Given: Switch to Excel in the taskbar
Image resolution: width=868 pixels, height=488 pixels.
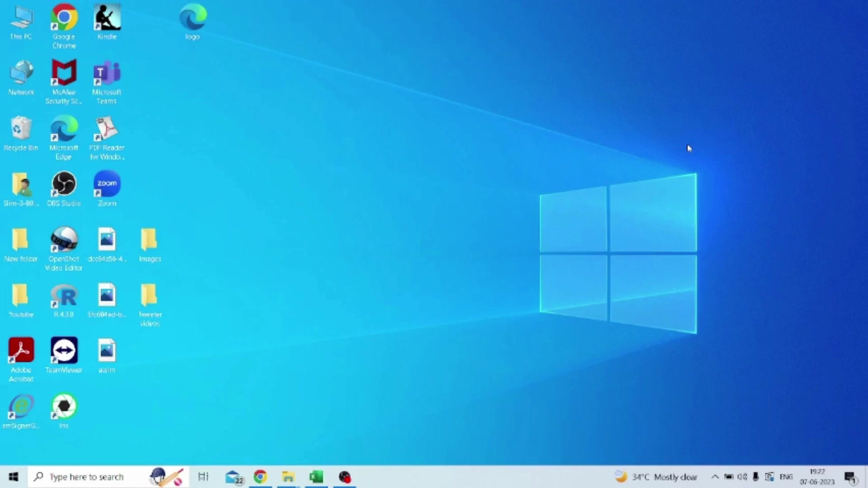Looking at the screenshot, I should pyautogui.click(x=316, y=477).
